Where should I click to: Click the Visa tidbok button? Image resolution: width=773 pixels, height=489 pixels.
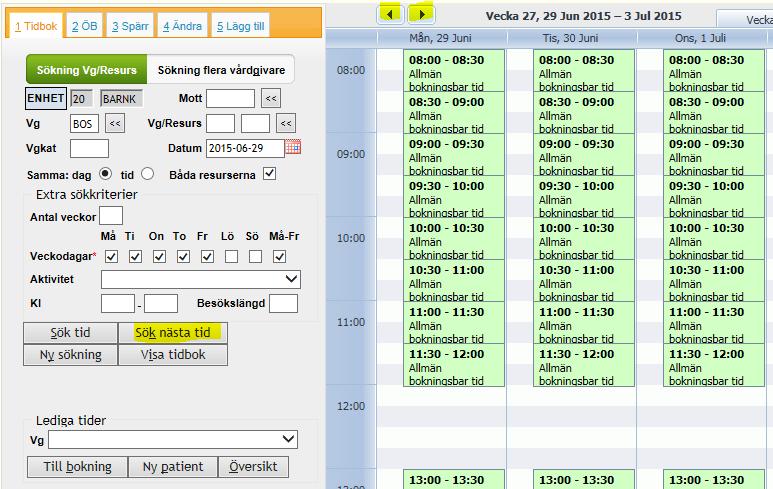tap(173, 354)
